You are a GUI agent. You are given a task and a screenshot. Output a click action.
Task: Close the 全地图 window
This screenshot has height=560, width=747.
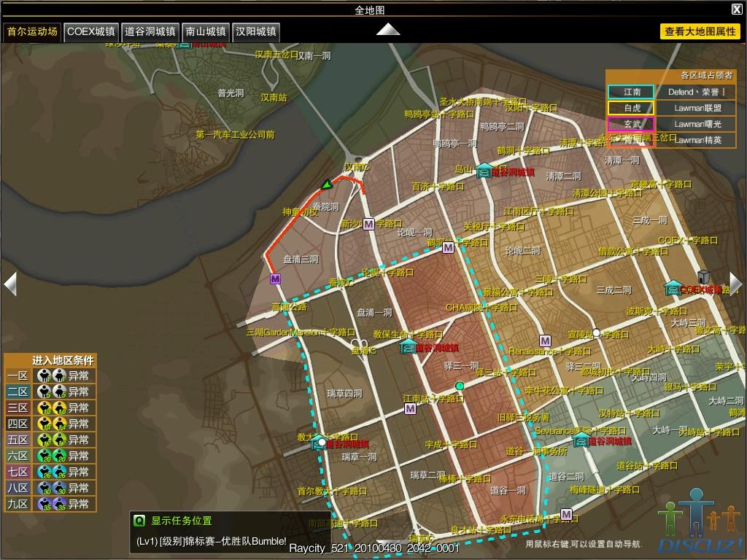[737, 9]
